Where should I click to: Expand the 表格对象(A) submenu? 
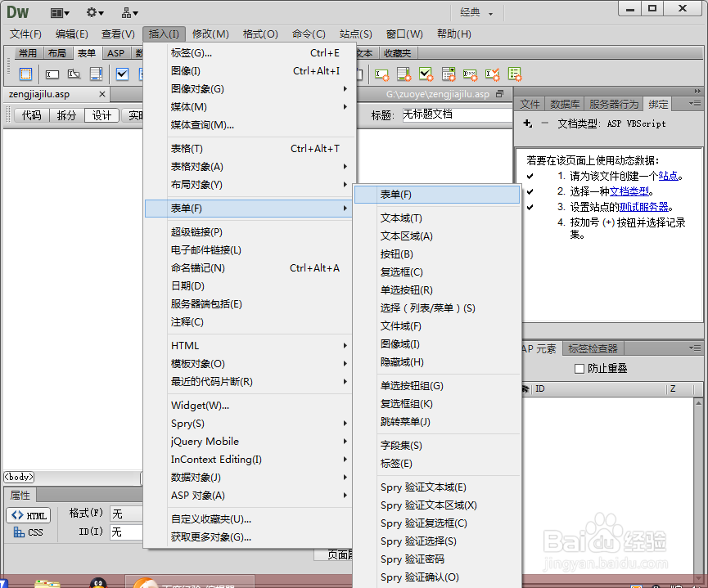pos(248,167)
